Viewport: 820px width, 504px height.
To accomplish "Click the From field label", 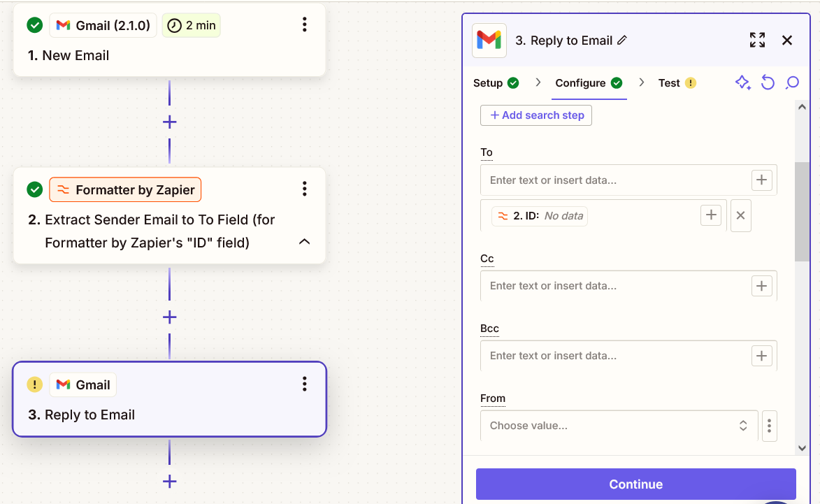I will [x=493, y=399].
